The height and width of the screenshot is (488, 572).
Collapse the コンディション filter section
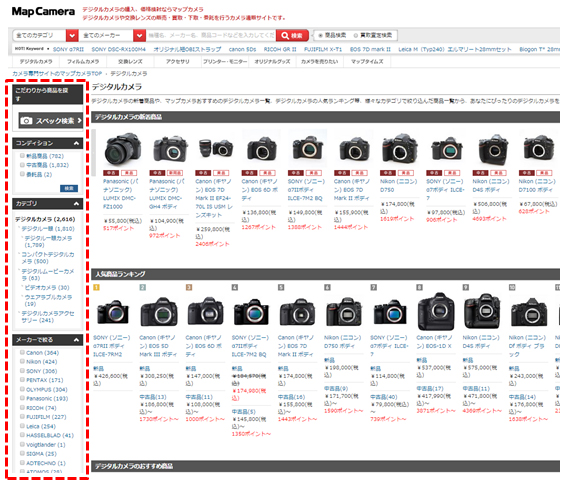point(76,143)
